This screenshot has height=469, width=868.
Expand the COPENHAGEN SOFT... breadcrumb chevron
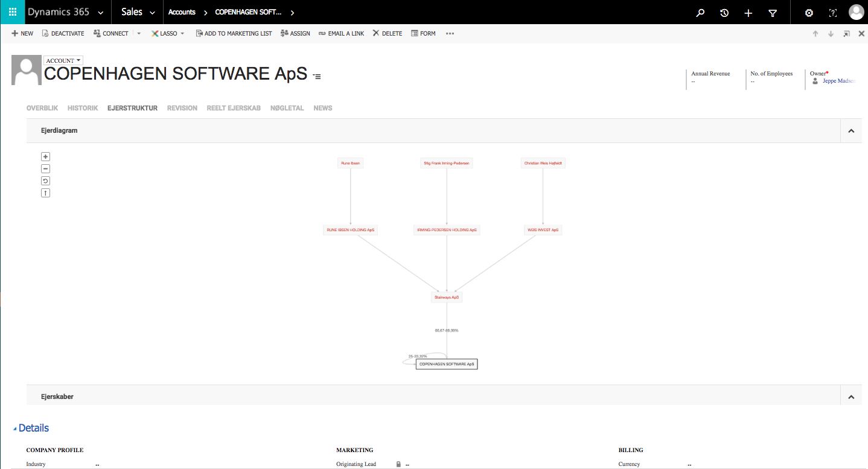pos(293,13)
